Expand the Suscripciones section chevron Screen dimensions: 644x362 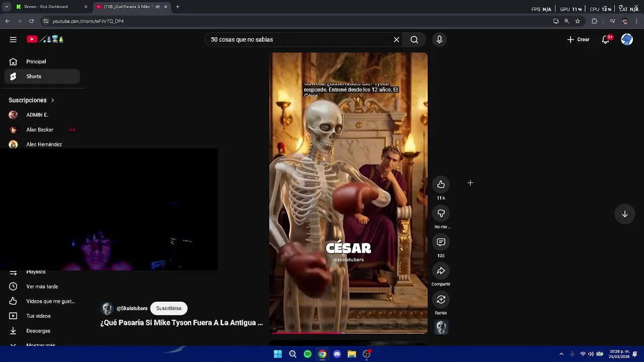point(52,100)
